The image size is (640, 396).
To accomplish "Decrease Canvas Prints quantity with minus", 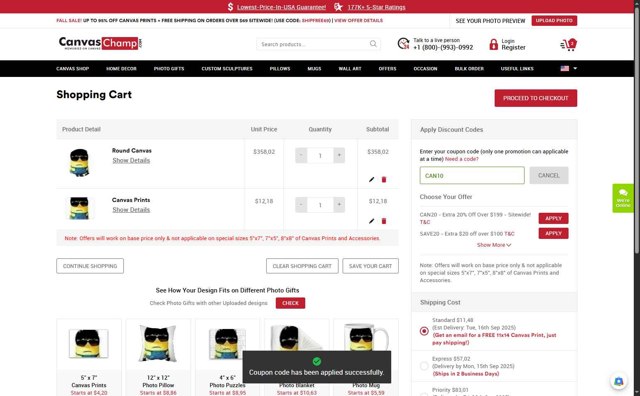I will [x=301, y=205].
